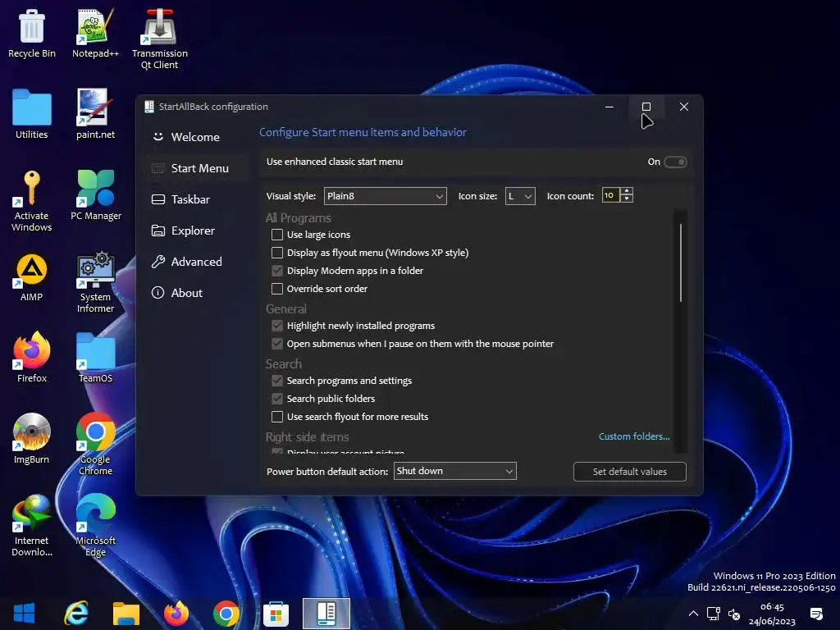Enable Use search flyout for more results
The height and width of the screenshot is (630, 840).
click(277, 417)
